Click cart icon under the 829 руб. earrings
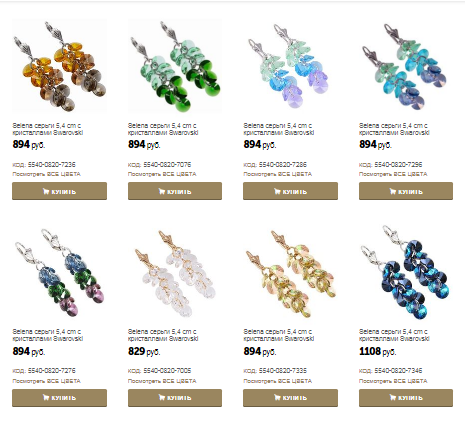Screen dimensions: 465x425 (x=162, y=397)
